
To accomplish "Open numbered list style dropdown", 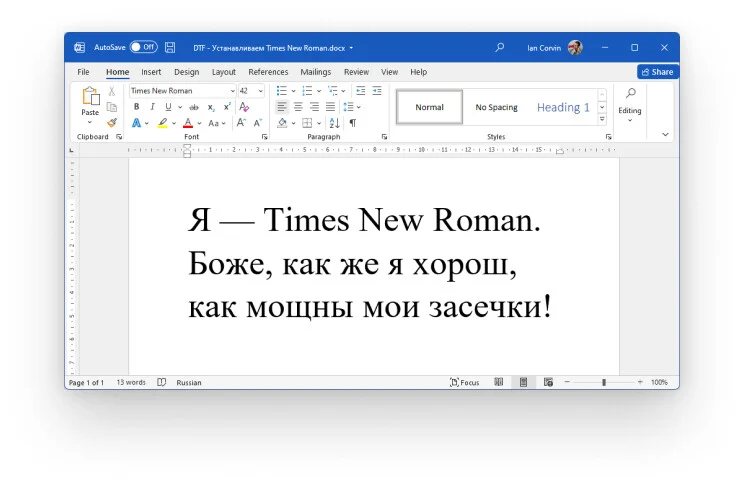I will [x=319, y=91].
